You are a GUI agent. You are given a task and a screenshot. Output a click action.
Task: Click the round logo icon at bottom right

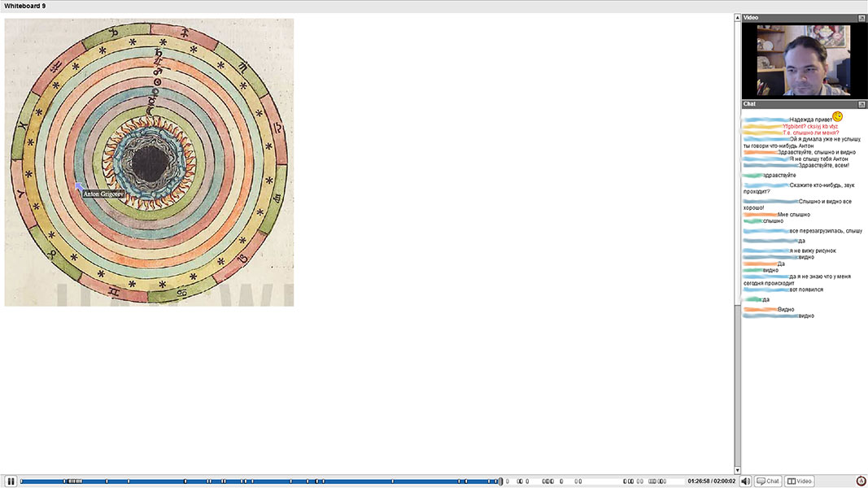pyautogui.click(x=861, y=481)
